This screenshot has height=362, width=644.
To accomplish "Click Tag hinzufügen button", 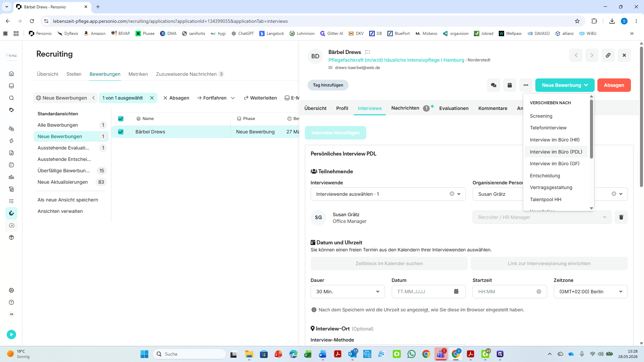I will tap(328, 85).
